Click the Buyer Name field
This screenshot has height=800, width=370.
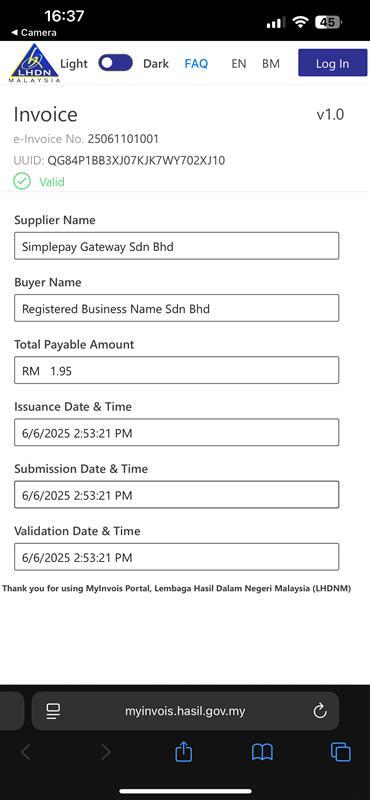(177, 308)
